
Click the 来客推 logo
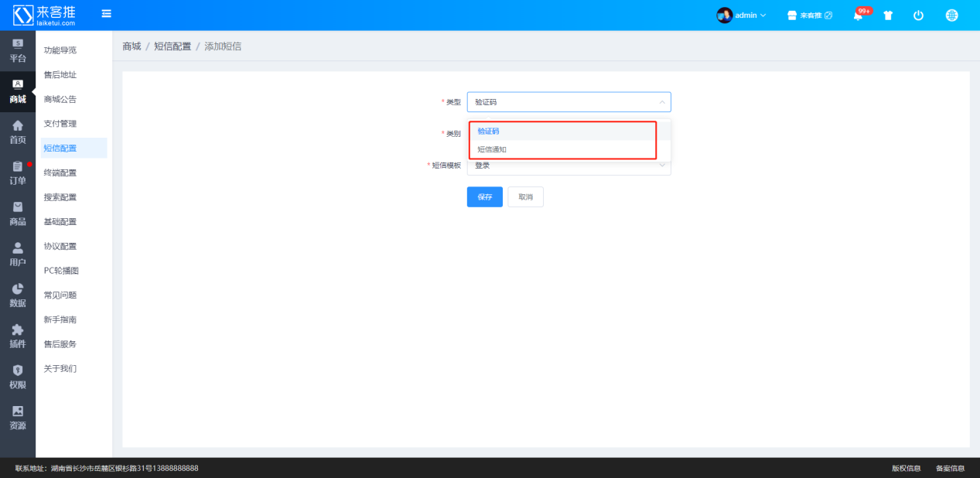pyautogui.click(x=44, y=15)
